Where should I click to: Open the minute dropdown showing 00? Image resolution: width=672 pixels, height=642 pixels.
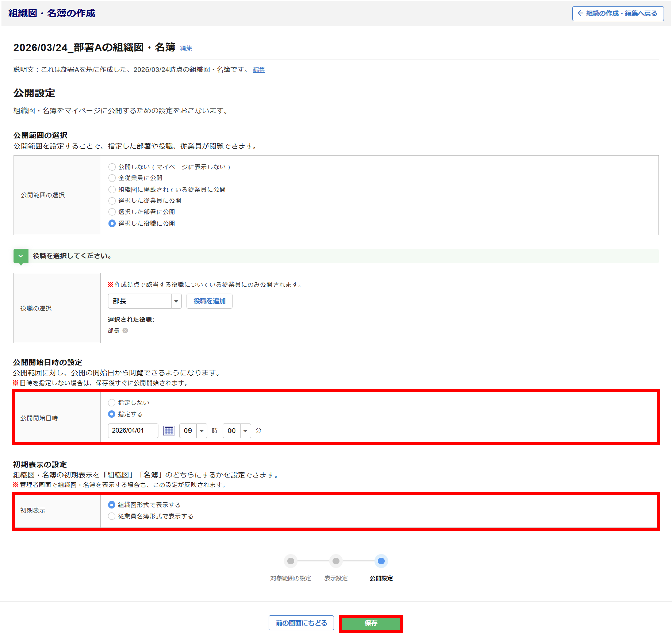[237, 431]
